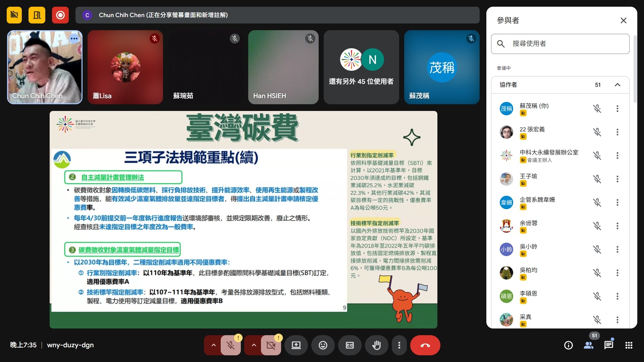Toggle closed captions button
Viewport: 644px width, 362px height.
click(350, 345)
